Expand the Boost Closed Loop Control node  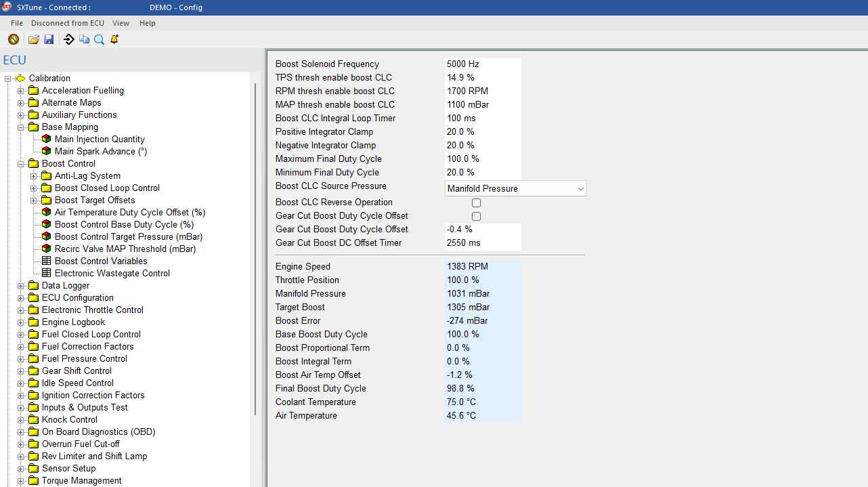click(33, 188)
